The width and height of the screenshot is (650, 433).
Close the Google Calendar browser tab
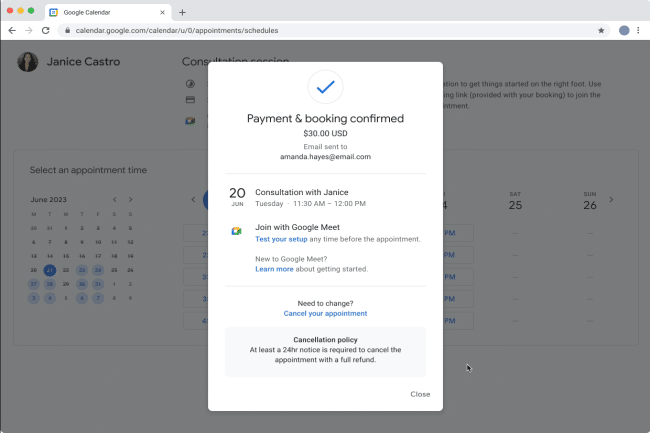[x=163, y=12]
